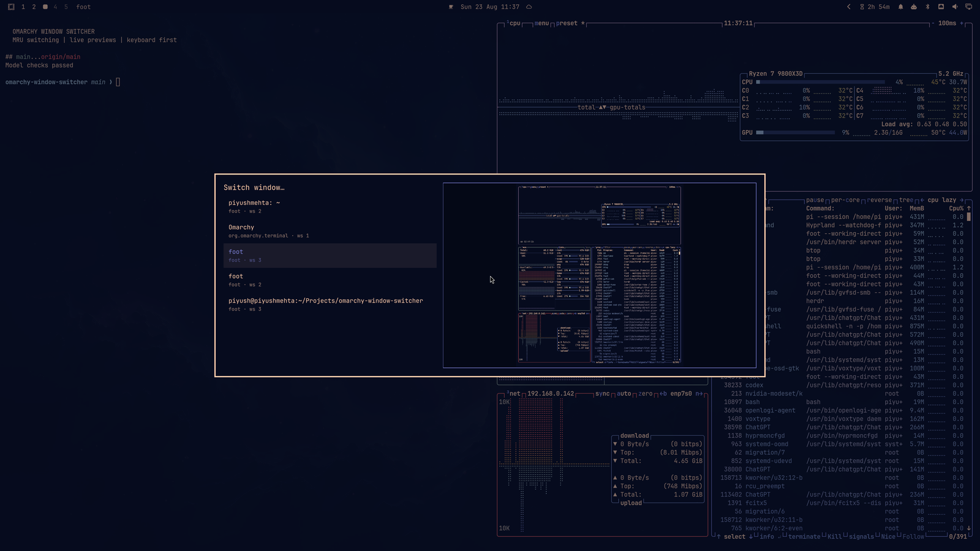Select next sort column arrow after 'cpu lazy'
The width and height of the screenshot is (980, 551).
click(x=962, y=200)
